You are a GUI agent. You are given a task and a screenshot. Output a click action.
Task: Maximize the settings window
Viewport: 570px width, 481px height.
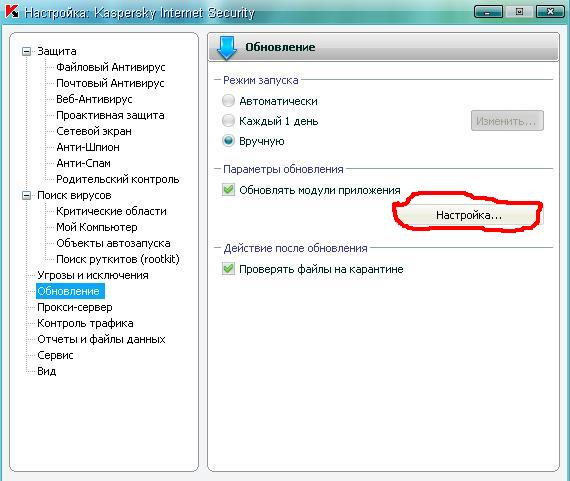tap(519, 12)
